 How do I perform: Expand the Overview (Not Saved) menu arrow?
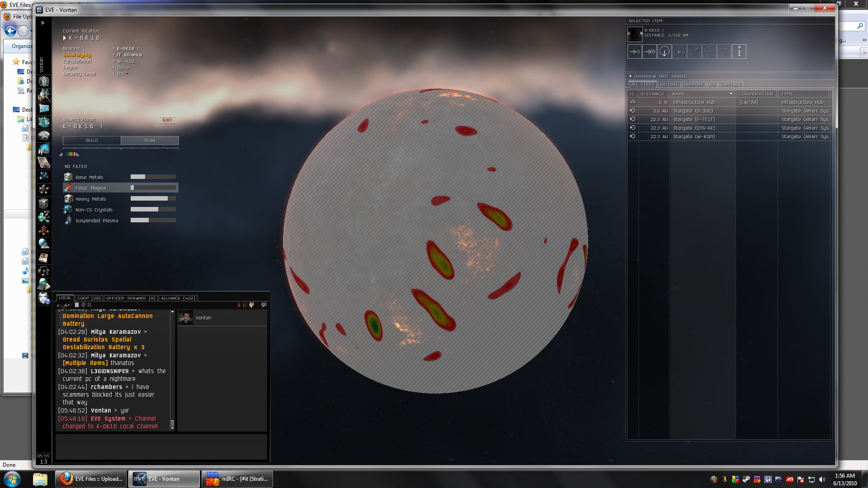(631, 76)
